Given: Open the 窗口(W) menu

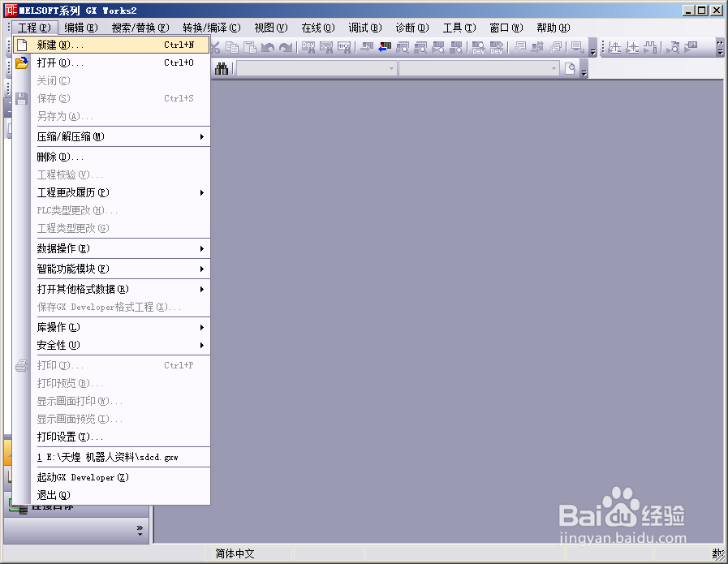Looking at the screenshot, I should 506,28.
